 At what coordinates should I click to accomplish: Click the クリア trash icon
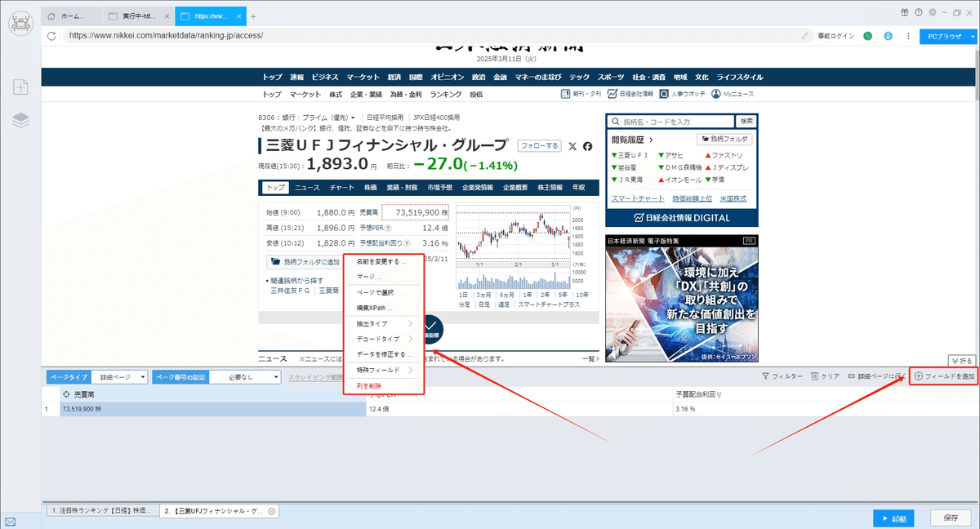tap(814, 376)
